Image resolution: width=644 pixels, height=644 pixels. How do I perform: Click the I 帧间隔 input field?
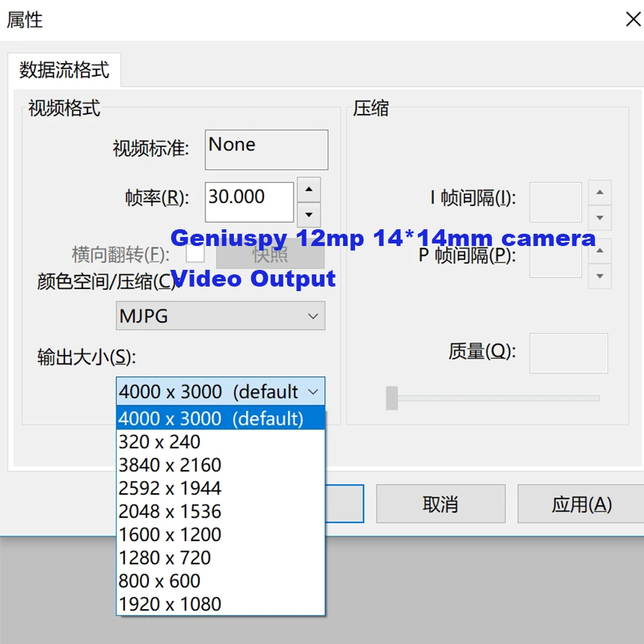555,202
